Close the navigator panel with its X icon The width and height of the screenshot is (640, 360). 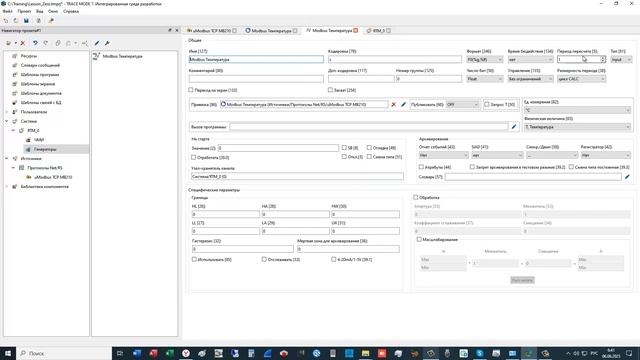(177, 30)
